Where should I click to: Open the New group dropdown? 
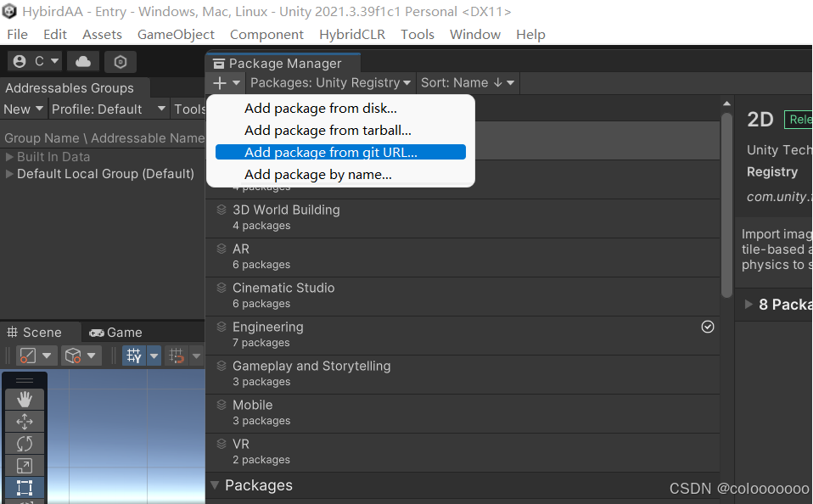tap(23, 109)
